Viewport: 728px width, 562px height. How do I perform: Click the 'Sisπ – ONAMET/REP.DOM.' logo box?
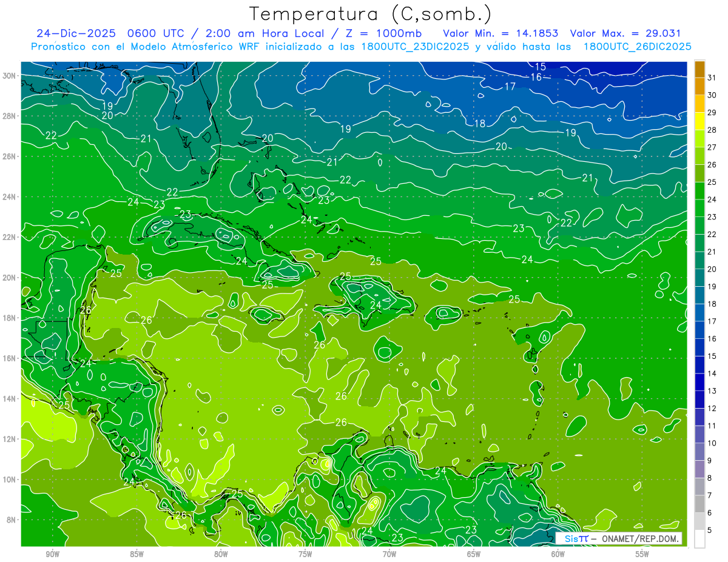tap(618, 538)
